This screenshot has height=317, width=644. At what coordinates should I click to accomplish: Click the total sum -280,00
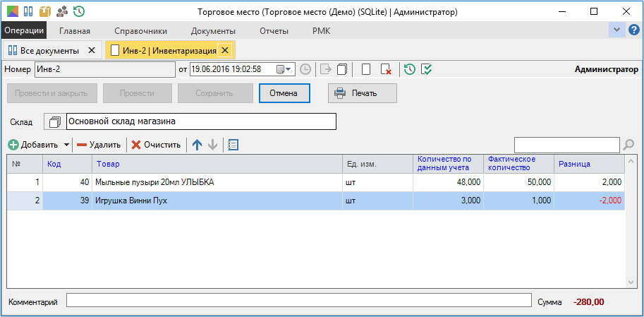click(x=588, y=302)
